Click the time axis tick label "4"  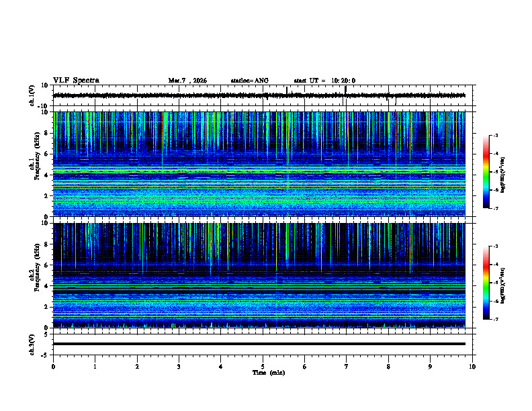(221, 367)
